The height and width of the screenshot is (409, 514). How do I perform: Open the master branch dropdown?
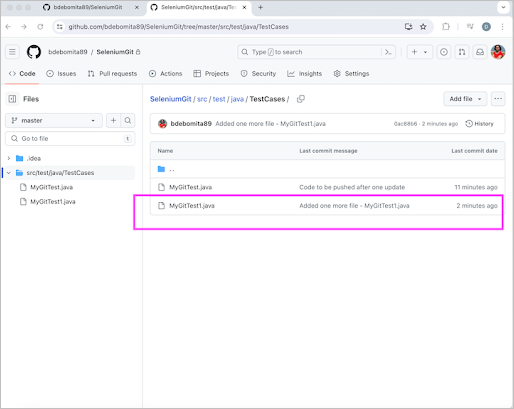click(x=54, y=120)
